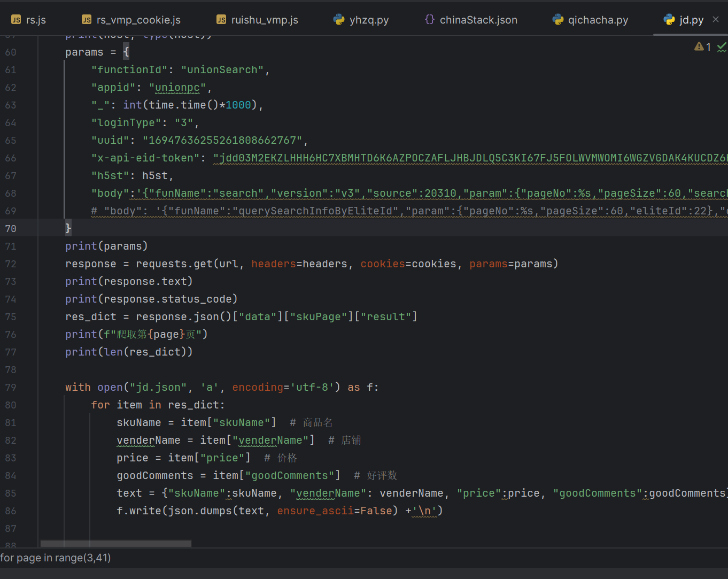728x579 pixels.
Task: Click gutter line number 70
Action: (x=11, y=229)
